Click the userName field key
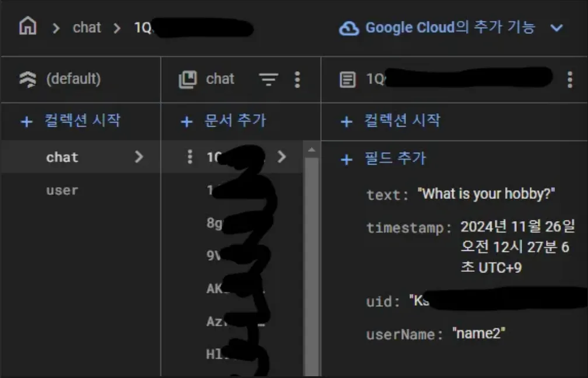Image resolution: width=588 pixels, height=378 pixels. click(405, 334)
